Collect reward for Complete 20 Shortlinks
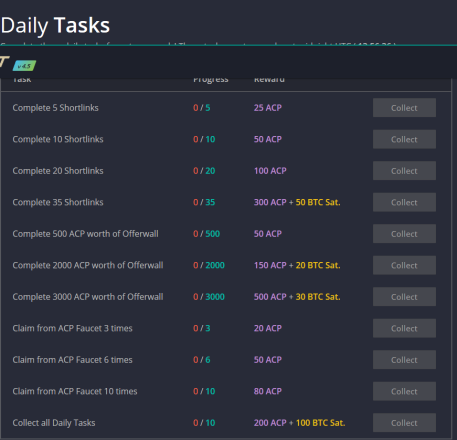The image size is (457, 440). pos(404,171)
